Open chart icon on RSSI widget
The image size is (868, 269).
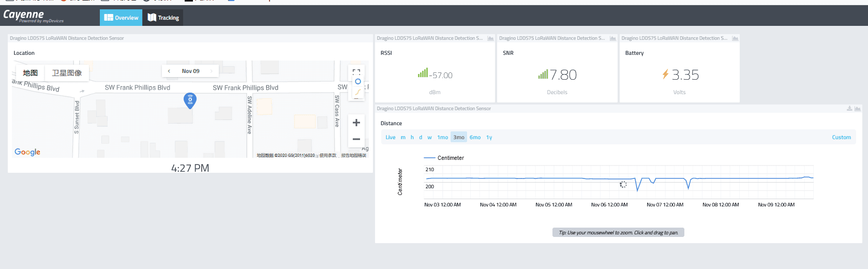(490, 38)
